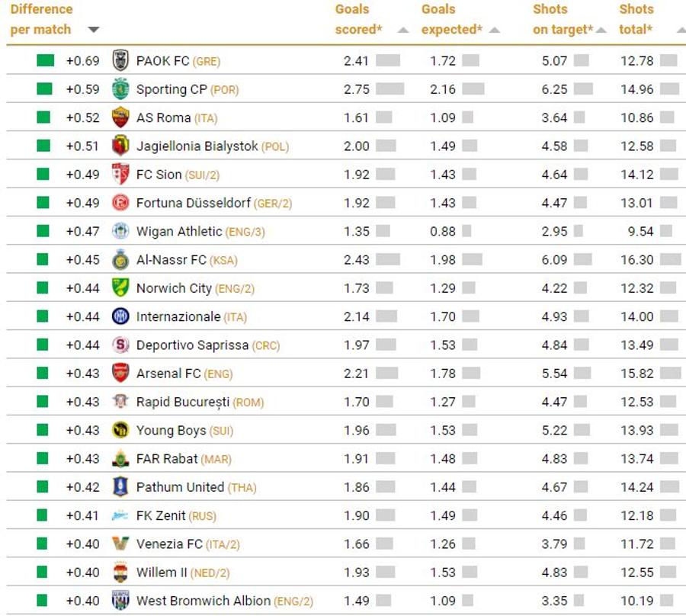Screen dimensions: 686x616
Task: Click the Pathum United club crest
Action: tap(120, 487)
